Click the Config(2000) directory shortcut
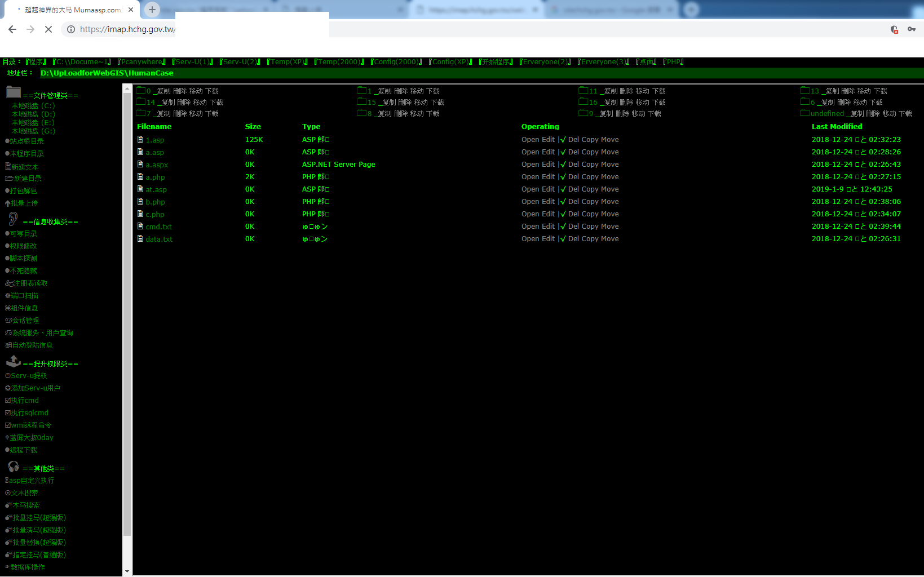Screen dimensions: 924x577 coord(396,61)
